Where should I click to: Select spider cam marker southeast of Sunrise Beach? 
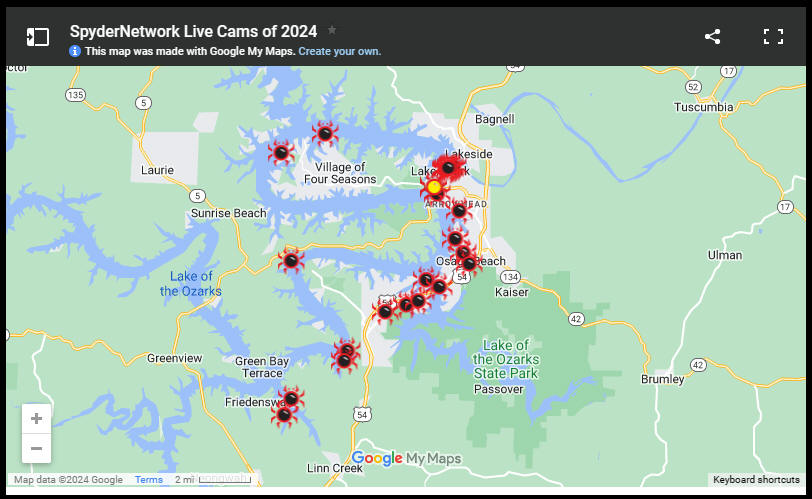click(x=291, y=260)
